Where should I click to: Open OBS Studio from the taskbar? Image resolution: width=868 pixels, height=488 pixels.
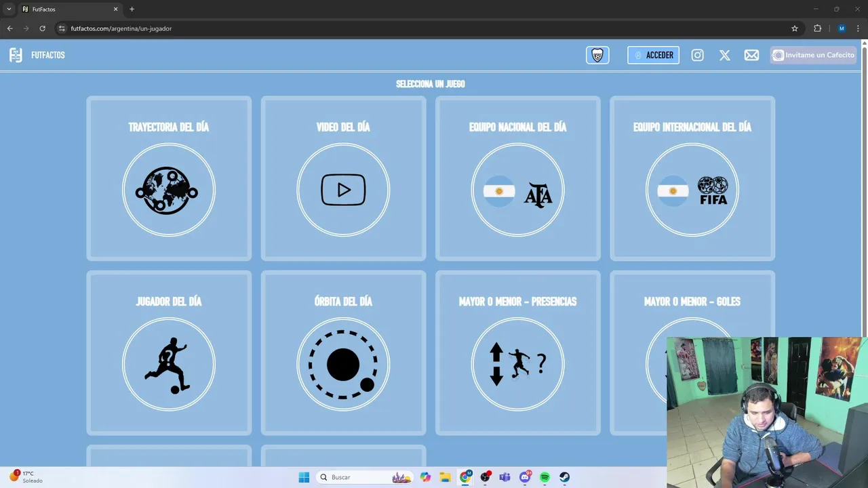pos(485,477)
